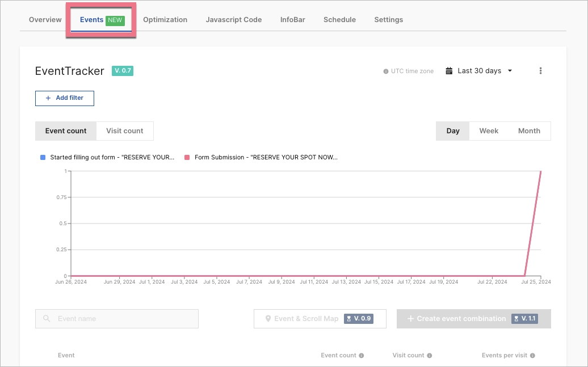Screen dimensions: 588x367
Task: Click the V. 1.1 version badge
Action: click(526, 319)
